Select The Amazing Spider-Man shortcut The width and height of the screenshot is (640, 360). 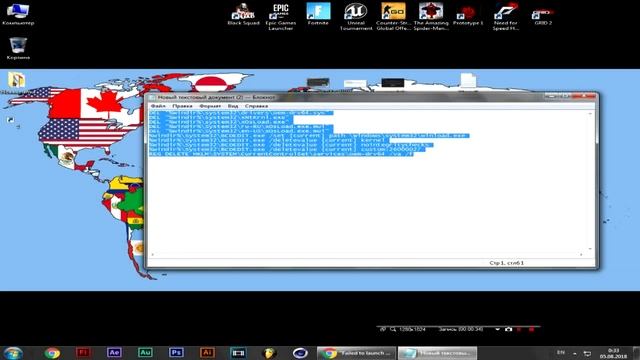click(x=431, y=17)
